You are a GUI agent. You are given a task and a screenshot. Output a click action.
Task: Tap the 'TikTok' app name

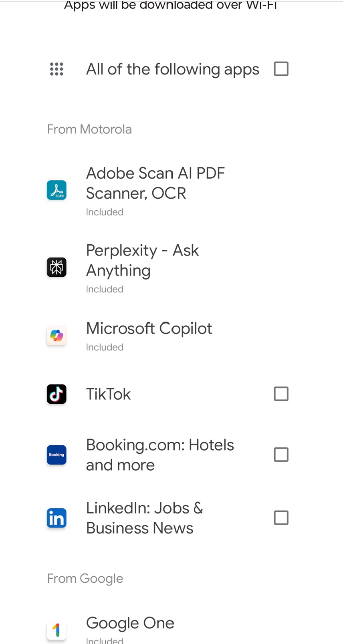coord(108,394)
